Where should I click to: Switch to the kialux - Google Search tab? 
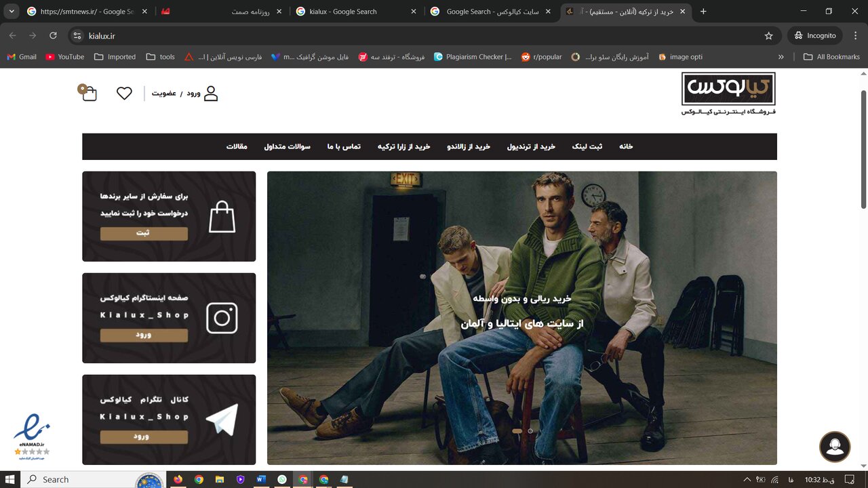coord(353,12)
